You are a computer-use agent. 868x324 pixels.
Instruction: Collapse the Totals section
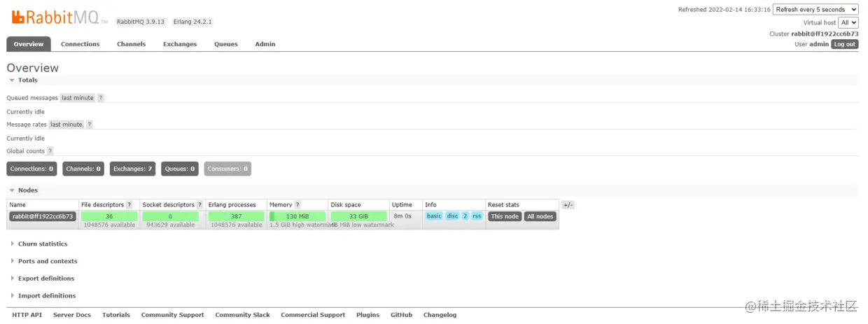(x=23, y=80)
